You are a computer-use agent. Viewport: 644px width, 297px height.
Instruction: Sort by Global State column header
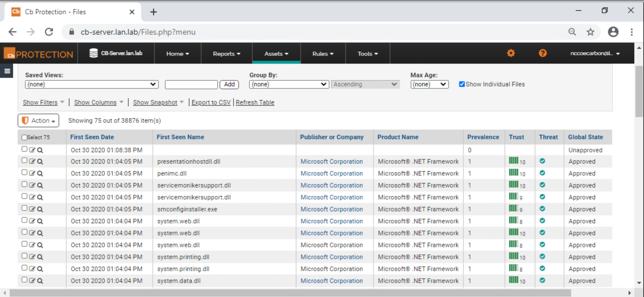coord(585,137)
